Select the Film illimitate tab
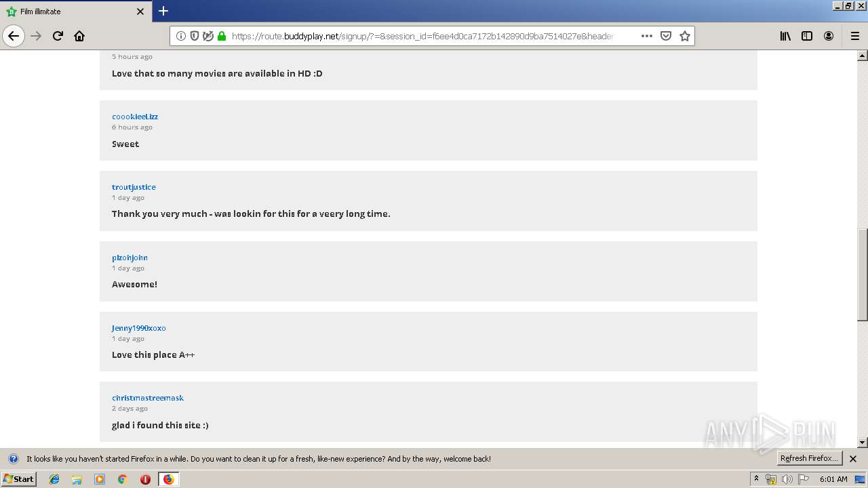Viewport: 868px width, 488px height. click(75, 12)
